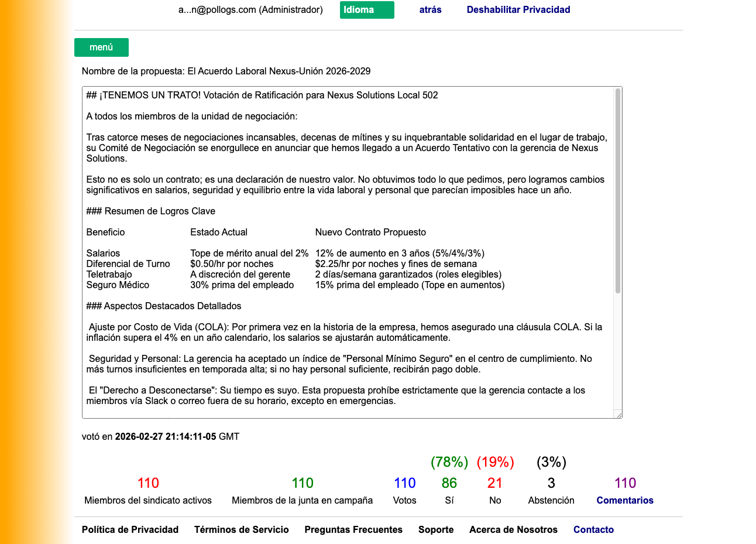Click the purple 110 comments count

pos(625,483)
